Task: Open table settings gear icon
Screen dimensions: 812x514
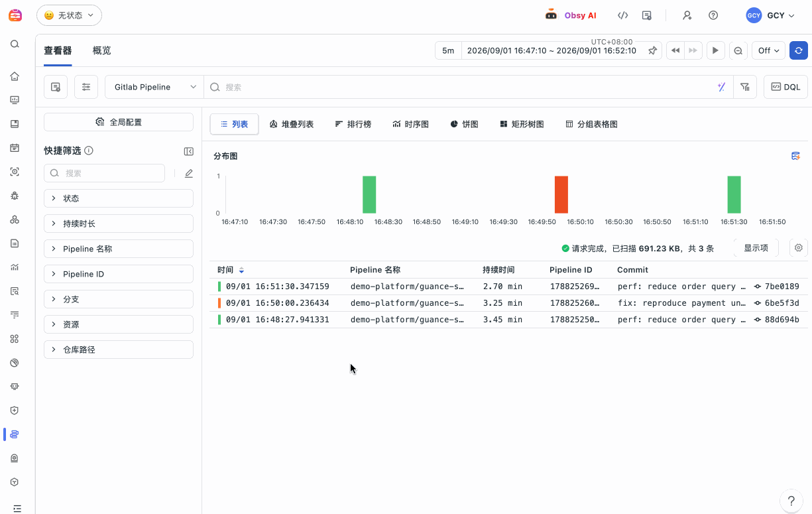Action: [799, 247]
